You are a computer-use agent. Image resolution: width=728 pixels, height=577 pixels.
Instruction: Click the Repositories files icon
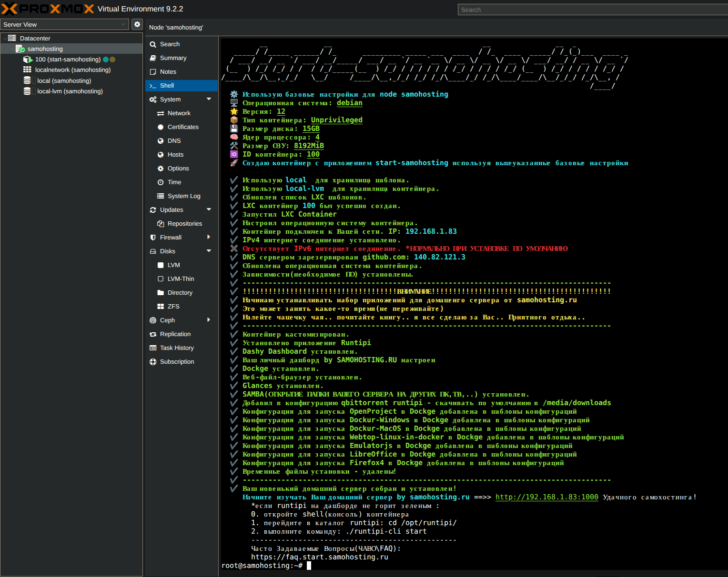(x=161, y=224)
